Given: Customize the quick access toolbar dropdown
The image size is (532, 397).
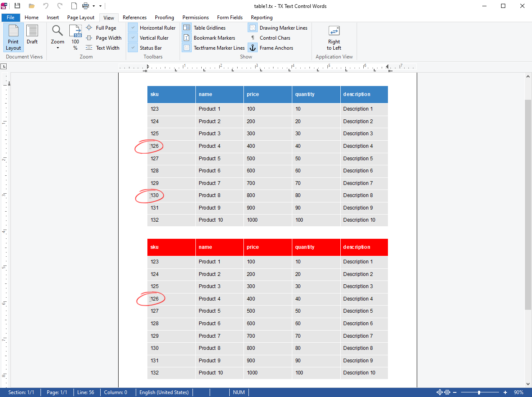Looking at the screenshot, I should (x=100, y=6).
